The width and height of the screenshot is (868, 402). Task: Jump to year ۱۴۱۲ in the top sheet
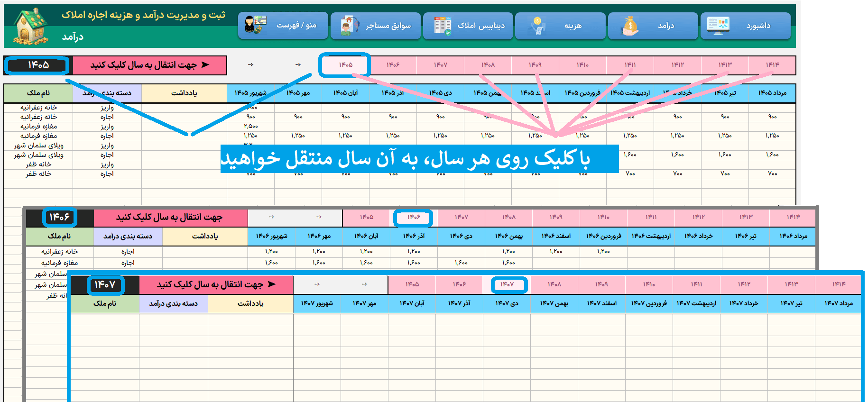(677, 65)
